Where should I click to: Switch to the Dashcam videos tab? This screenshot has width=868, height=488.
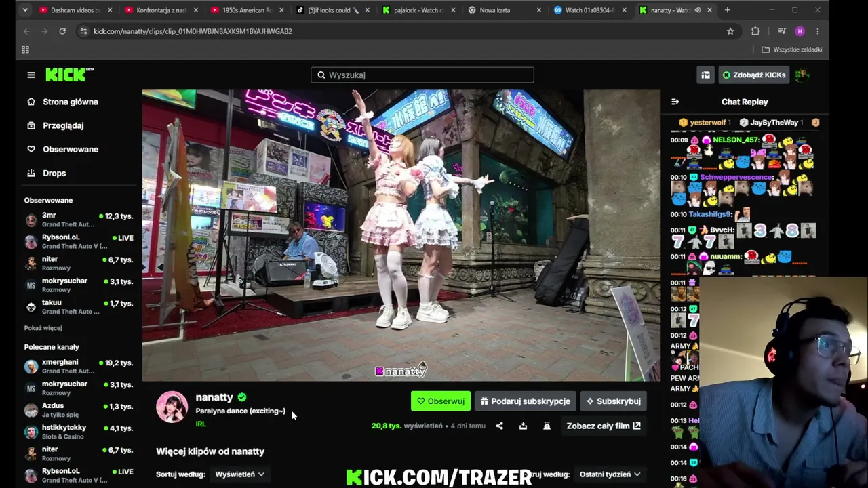click(x=75, y=10)
